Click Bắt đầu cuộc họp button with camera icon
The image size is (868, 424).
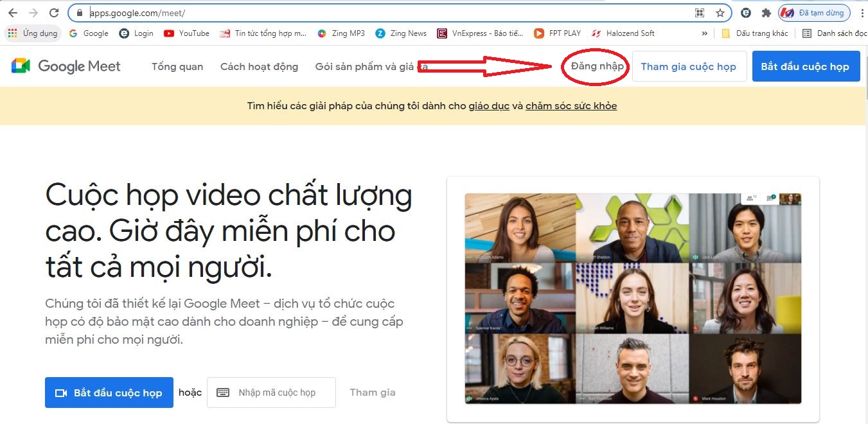[109, 393]
